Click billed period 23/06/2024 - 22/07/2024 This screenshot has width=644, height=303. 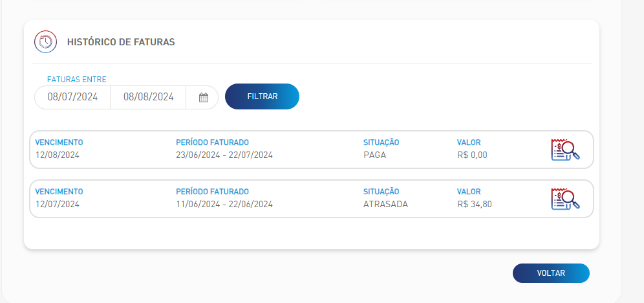(x=224, y=155)
